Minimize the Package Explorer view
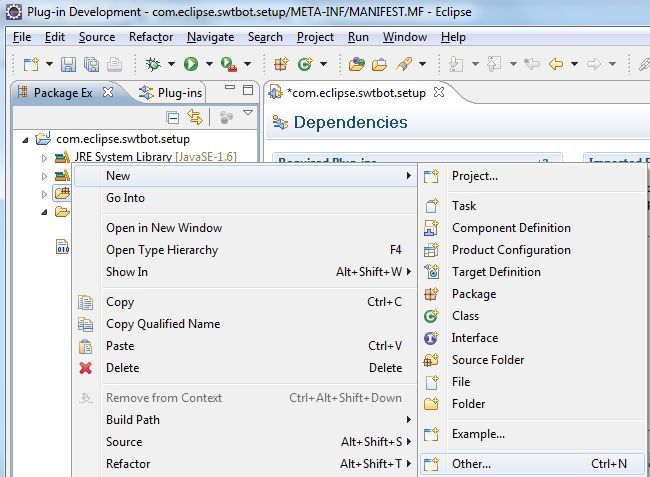Image resolution: width=650 pixels, height=477 pixels. (x=230, y=87)
